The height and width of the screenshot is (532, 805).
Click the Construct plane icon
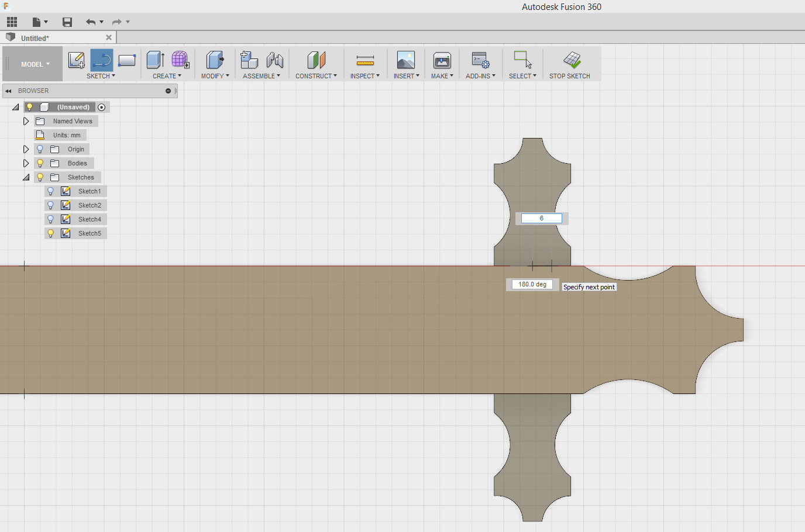[316, 60]
